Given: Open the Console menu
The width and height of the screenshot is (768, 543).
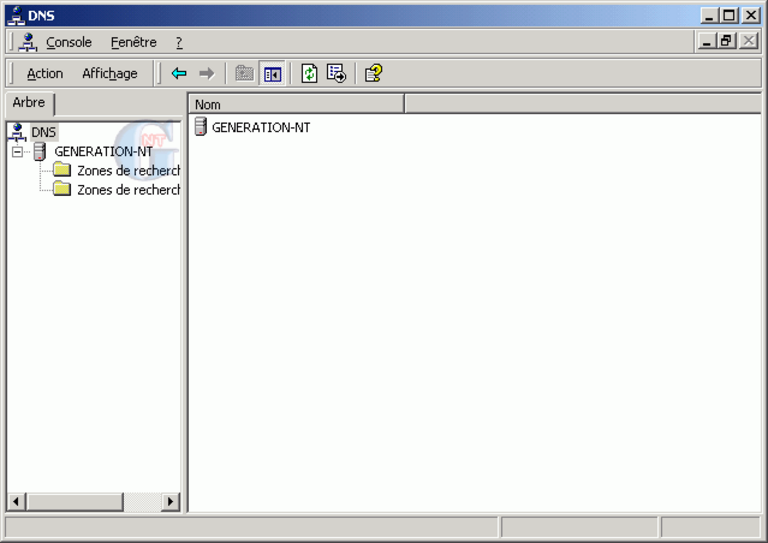Looking at the screenshot, I should coord(69,42).
